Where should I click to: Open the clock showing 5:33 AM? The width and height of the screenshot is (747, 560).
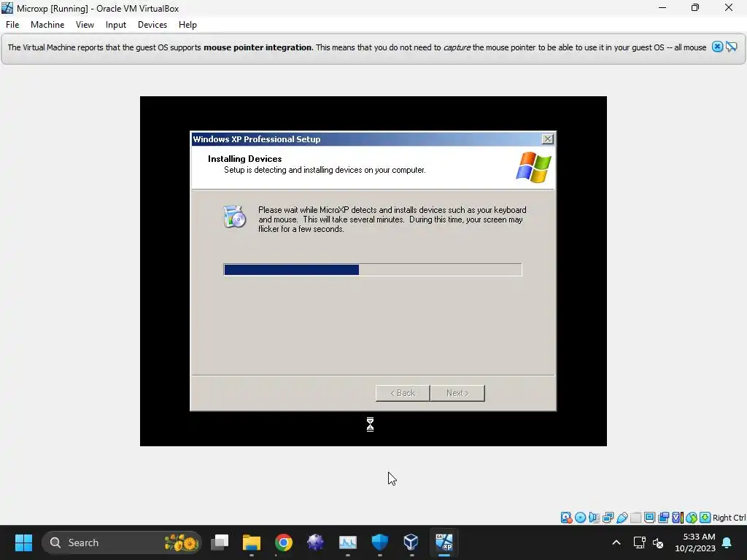click(695, 542)
